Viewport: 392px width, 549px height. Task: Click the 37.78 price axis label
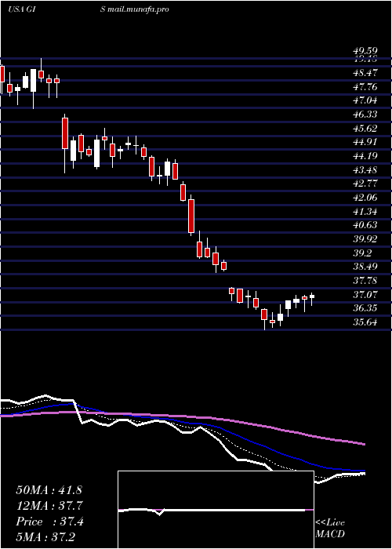365,281
